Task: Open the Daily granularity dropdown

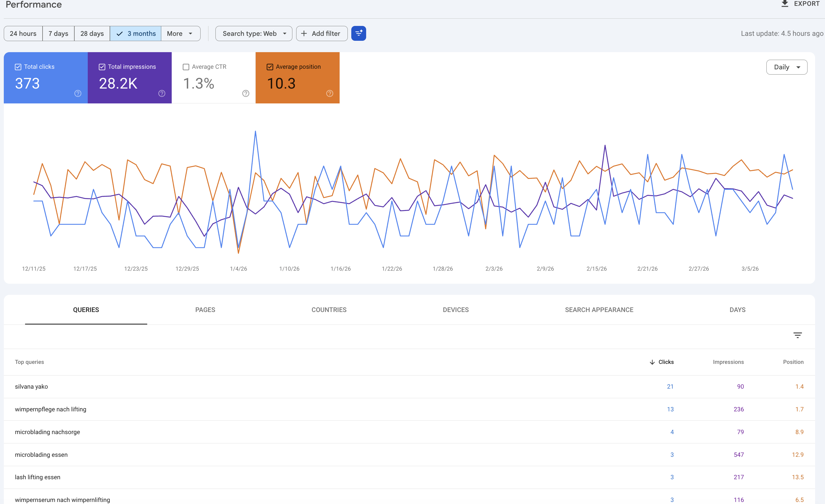Action: click(x=787, y=67)
